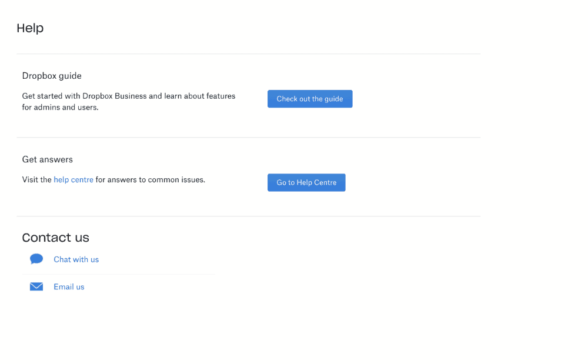Select the "Dropbox guide" section heading

tap(52, 75)
